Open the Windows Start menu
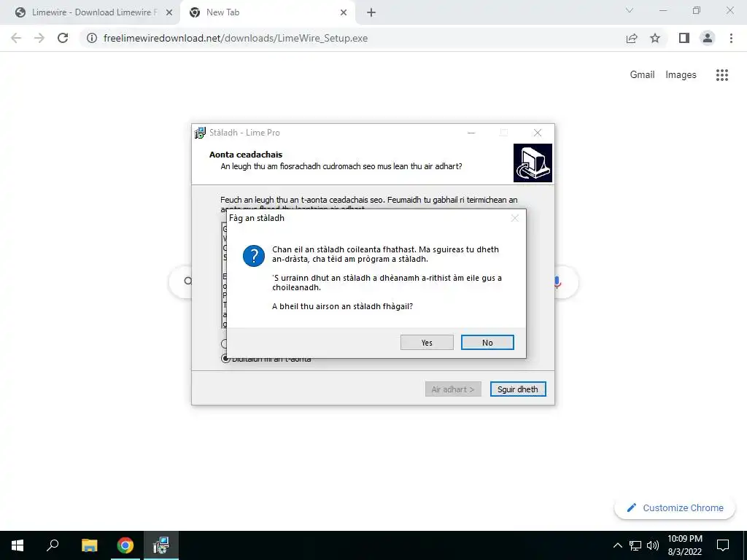The width and height of the screenshot is (747, 560). click(x=18, y=545)
